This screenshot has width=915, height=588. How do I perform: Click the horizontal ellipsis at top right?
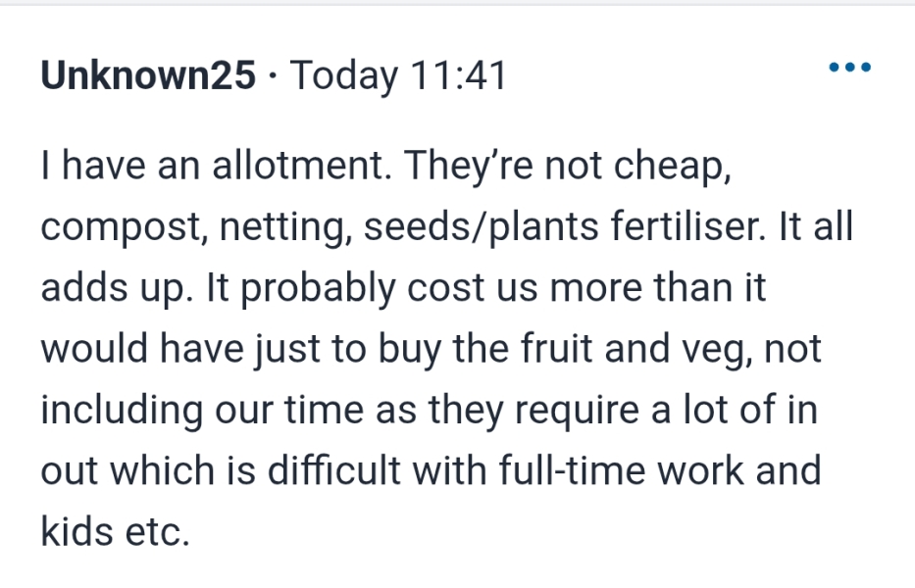click(849, 67)
